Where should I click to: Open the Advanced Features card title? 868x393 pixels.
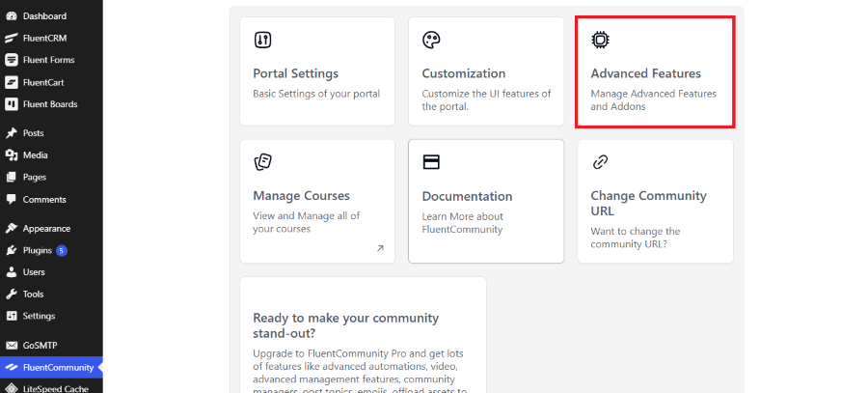[x=645, y=73]
